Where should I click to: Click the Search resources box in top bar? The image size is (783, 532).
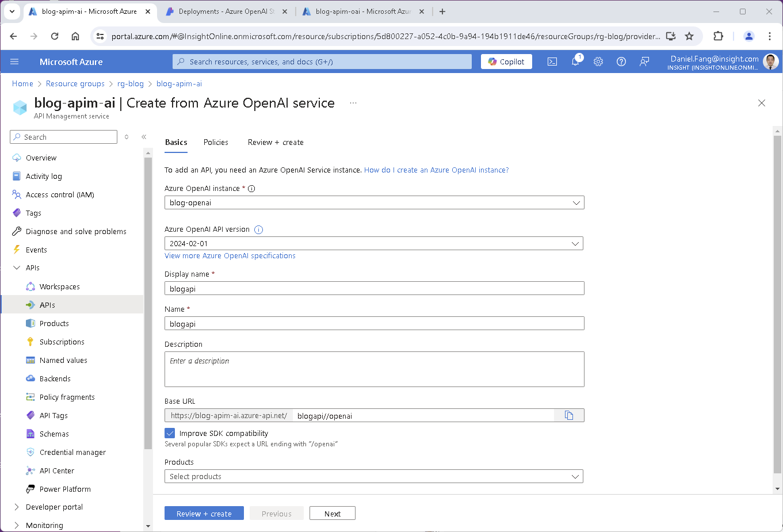[322, 62]
